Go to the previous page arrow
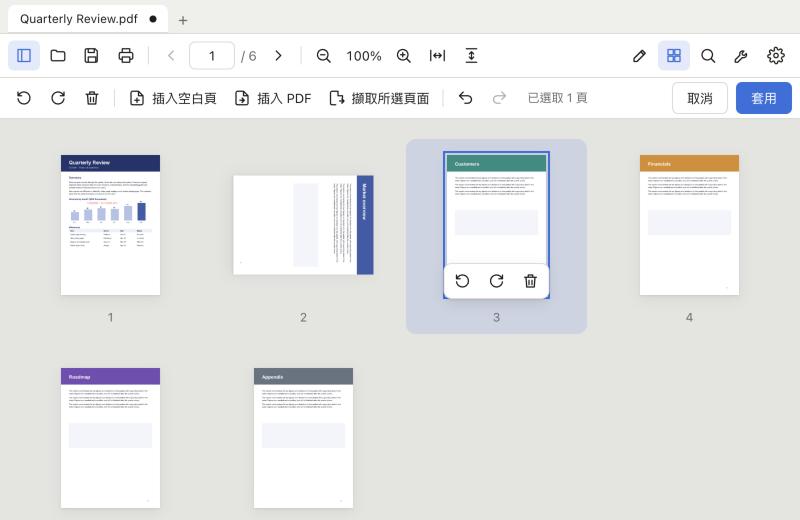The image size is (800, 520). pos(171,56)
